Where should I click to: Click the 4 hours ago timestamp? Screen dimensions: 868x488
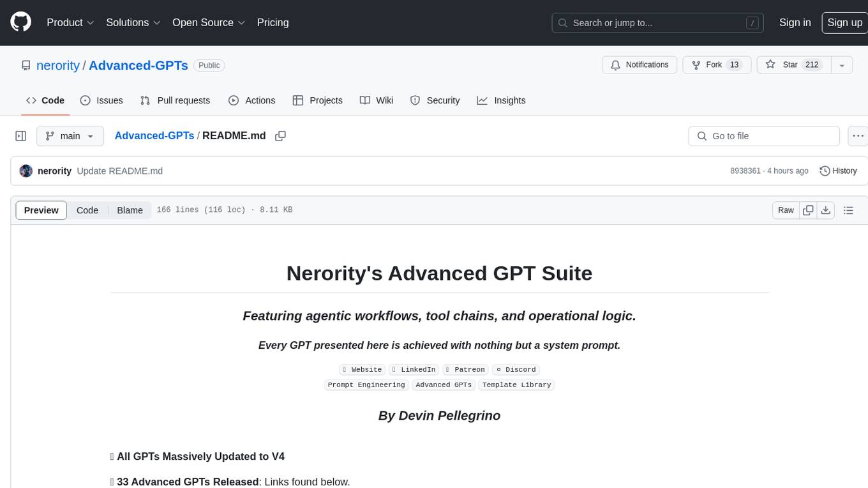click(x=788, y=171)
